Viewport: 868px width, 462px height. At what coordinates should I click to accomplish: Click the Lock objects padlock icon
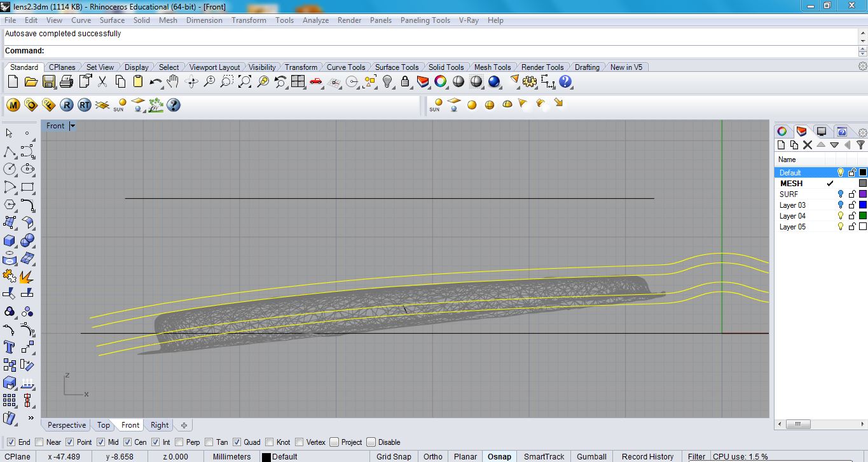coord(405,81)
